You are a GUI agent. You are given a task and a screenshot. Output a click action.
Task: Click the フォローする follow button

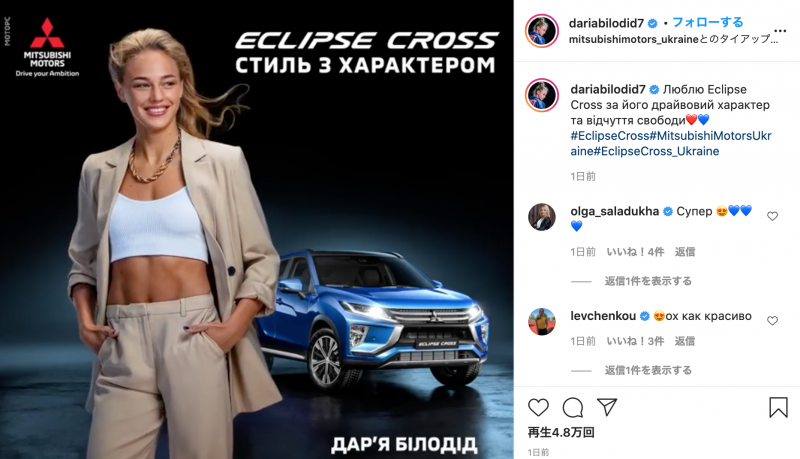708,22
